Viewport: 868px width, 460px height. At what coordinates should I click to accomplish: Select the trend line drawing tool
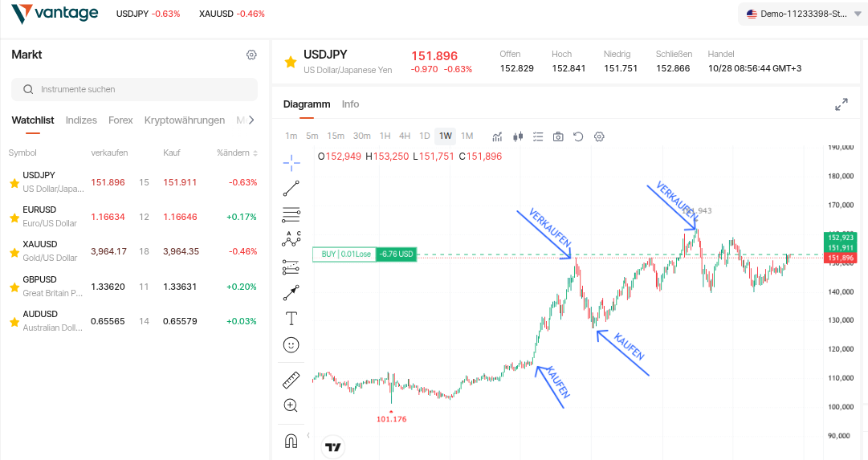click(291, 188)
